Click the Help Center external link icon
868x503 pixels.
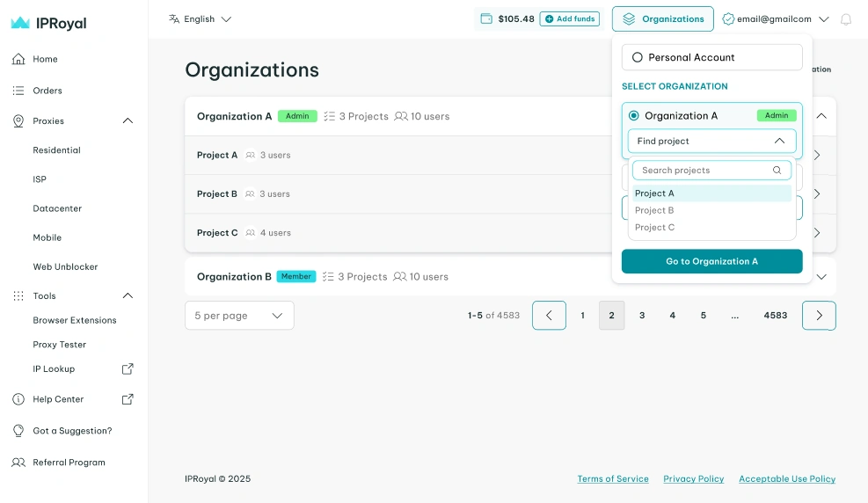pos(128,399)
